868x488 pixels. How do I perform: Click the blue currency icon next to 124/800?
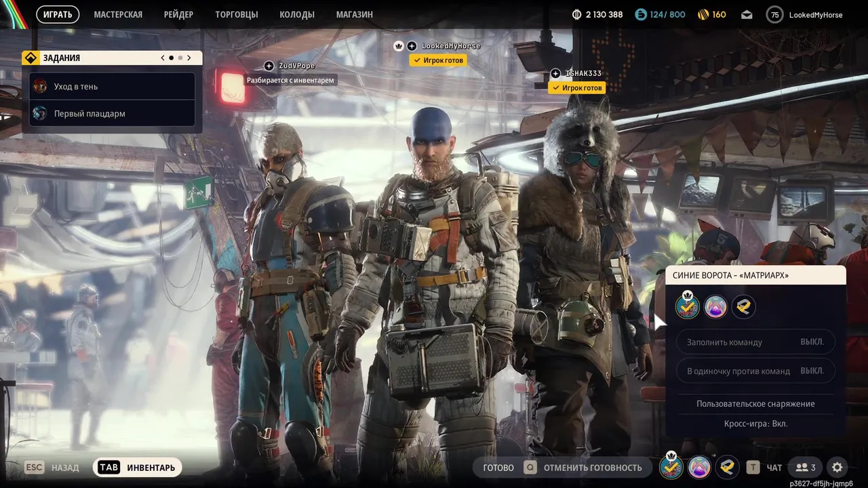pos(641,14)
